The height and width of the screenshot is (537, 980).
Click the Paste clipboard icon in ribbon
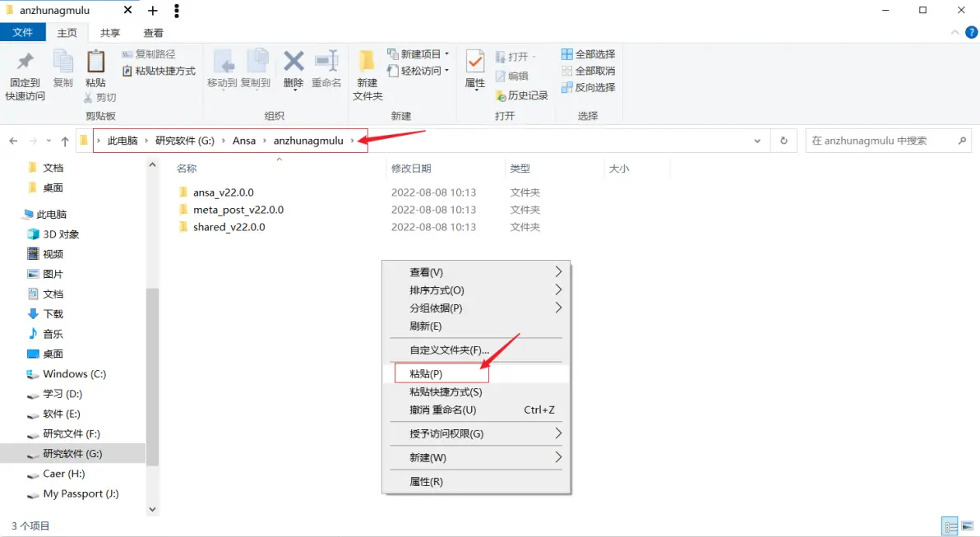95,61
